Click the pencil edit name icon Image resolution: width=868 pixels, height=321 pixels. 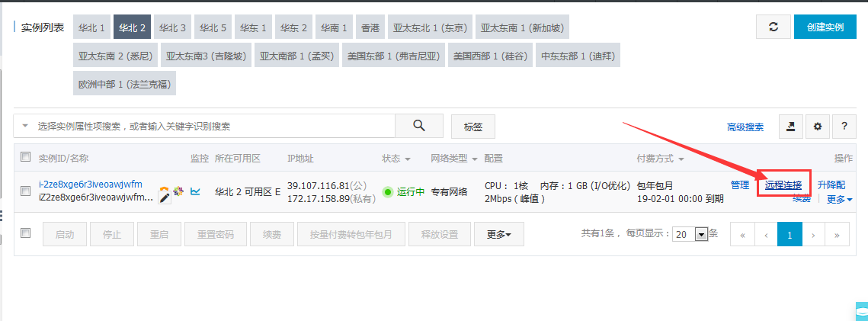click(x=165, y=198)
